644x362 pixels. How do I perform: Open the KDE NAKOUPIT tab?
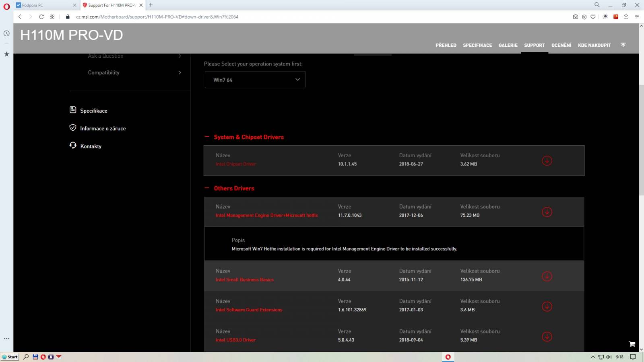594,45
